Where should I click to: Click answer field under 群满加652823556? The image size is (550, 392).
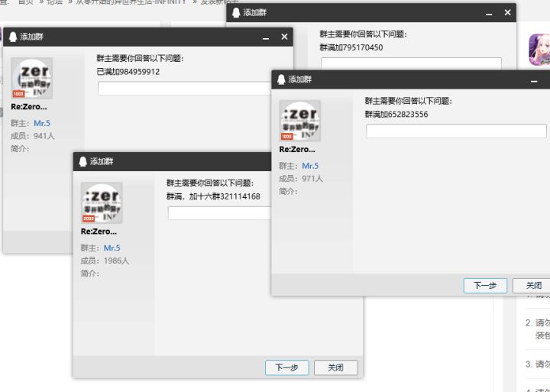pos(456,131)
